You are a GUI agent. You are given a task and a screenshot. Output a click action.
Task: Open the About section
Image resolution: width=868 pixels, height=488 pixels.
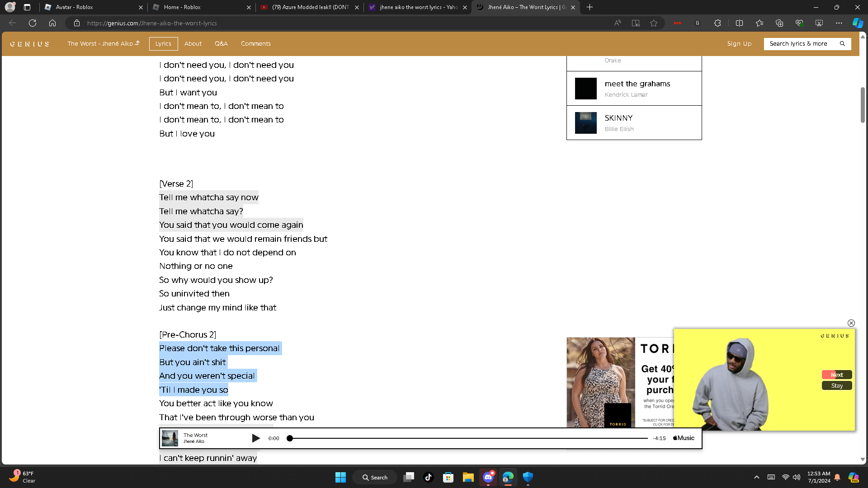click(193, 44)
